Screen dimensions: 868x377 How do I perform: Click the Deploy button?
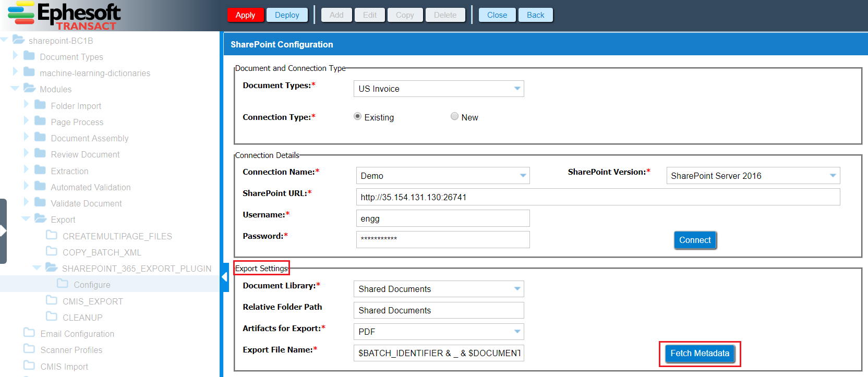[x=287, y=15]
